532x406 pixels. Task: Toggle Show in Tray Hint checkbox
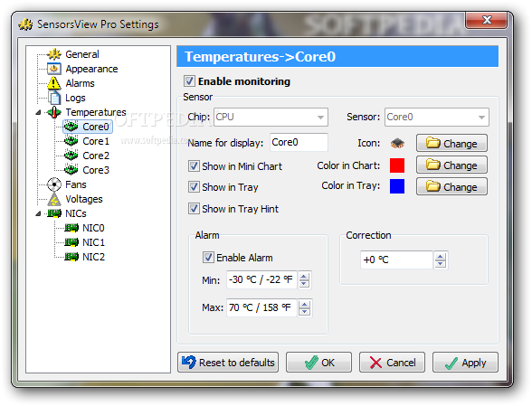(194, 209)
